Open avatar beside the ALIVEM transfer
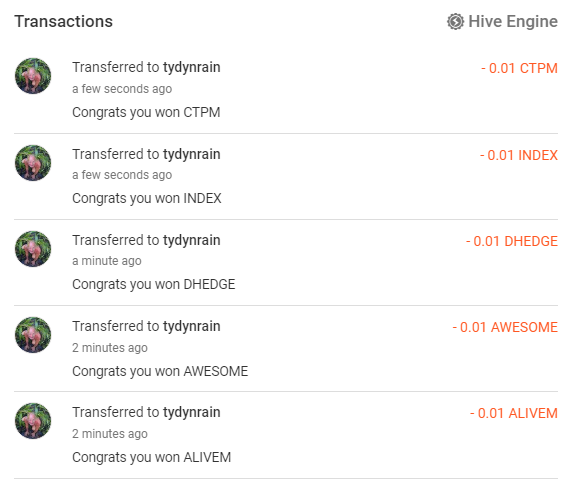The image size is (575, 482). click(33, 421)
